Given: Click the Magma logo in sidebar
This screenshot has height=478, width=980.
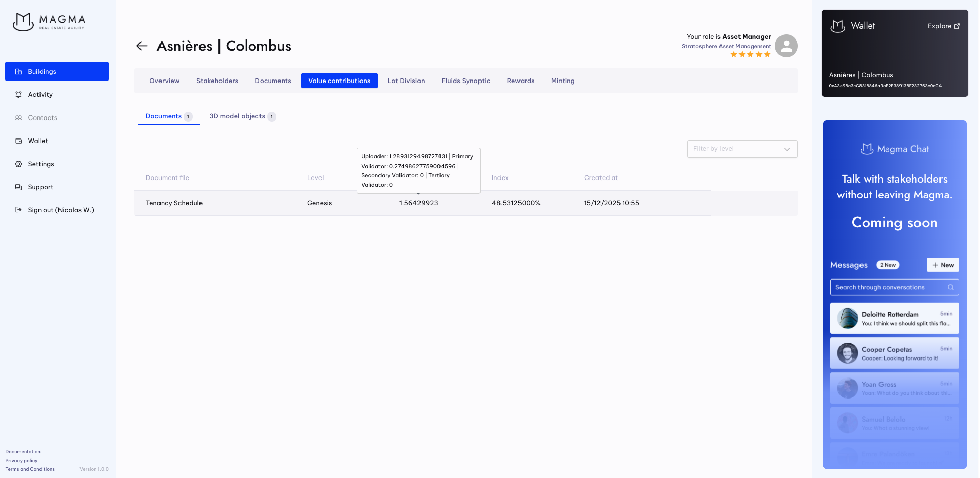Looking at the screenshot, I should [x=49, y=22].
